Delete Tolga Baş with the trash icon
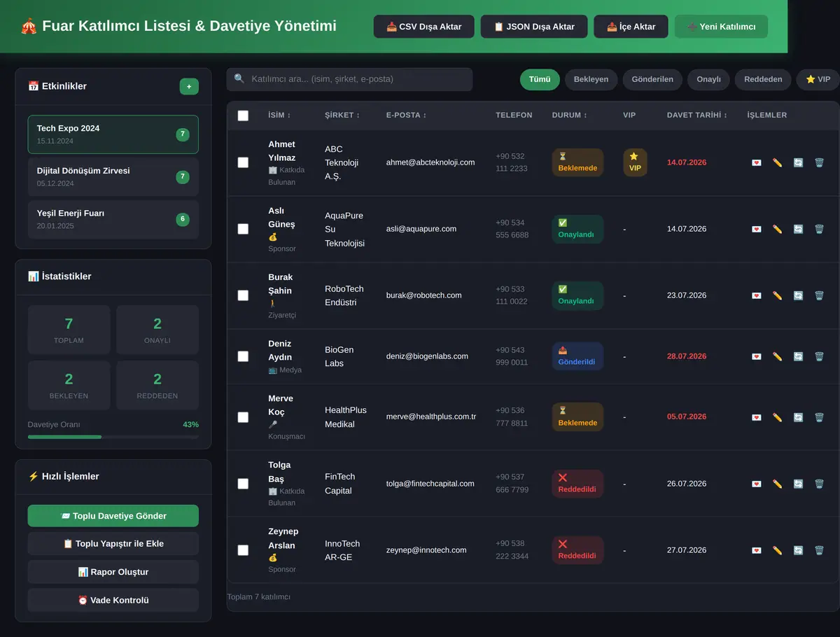This screenshot has width=840, height=637. pos(819,484)
